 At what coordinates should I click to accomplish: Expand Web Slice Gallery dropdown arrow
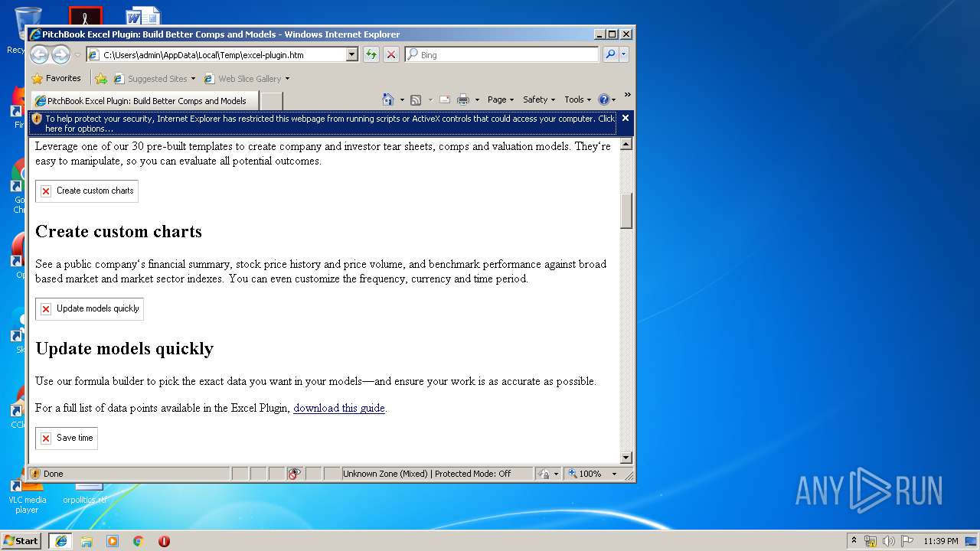pos(288,79)
